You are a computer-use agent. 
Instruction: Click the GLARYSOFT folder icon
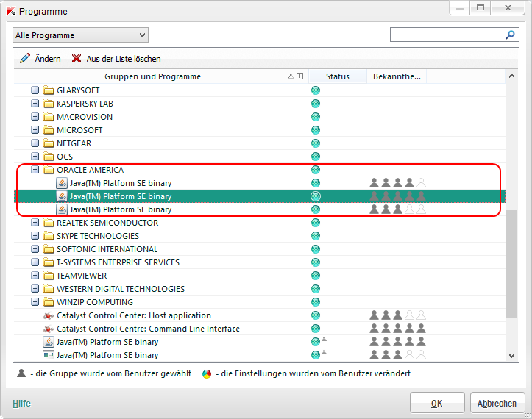click(49, 90)
